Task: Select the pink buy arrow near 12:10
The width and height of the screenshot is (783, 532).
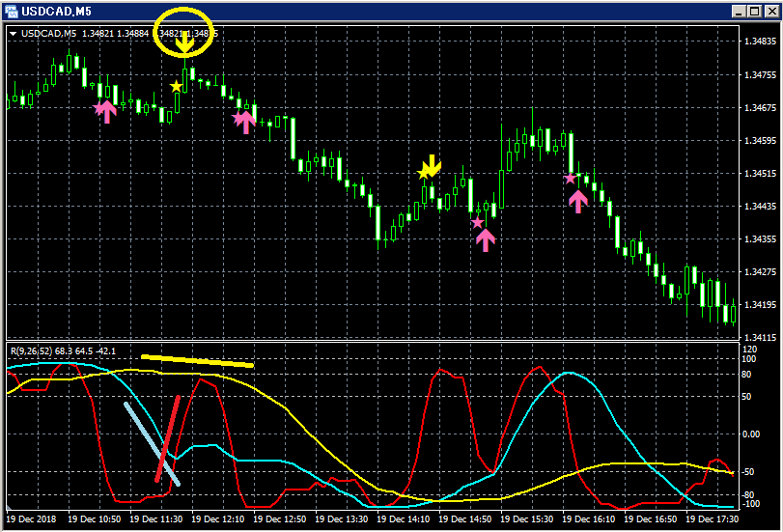Action: 245,122
